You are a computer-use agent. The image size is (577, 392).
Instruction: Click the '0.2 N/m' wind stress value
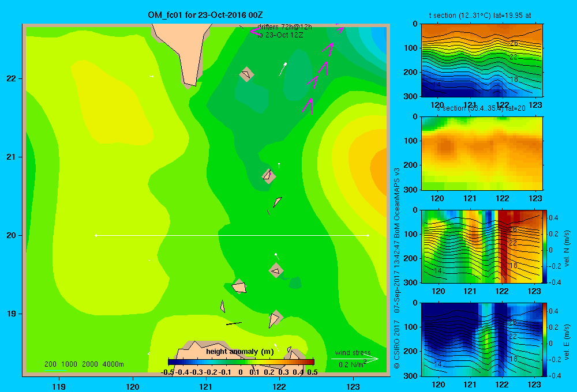click(351, 365)
